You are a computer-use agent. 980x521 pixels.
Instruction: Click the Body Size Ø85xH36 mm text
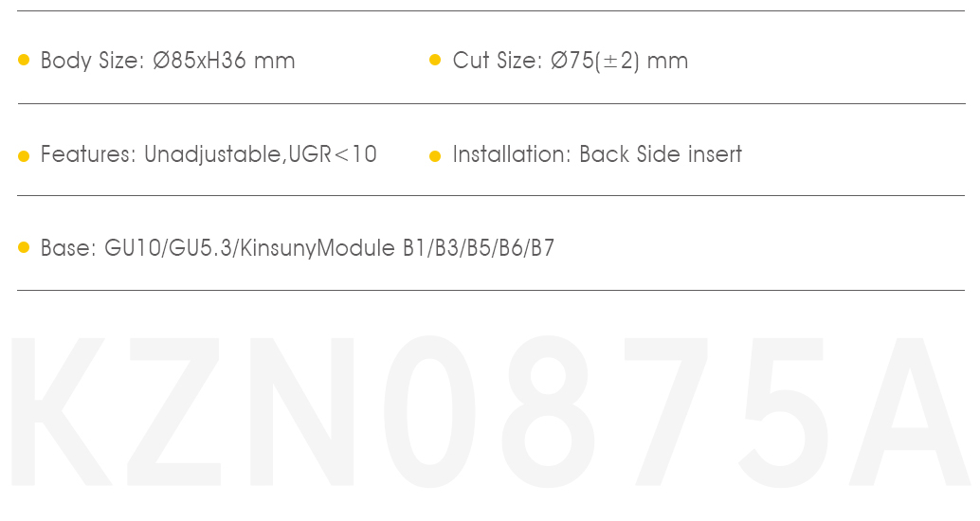pyautogui.click(x=168, y=61)
